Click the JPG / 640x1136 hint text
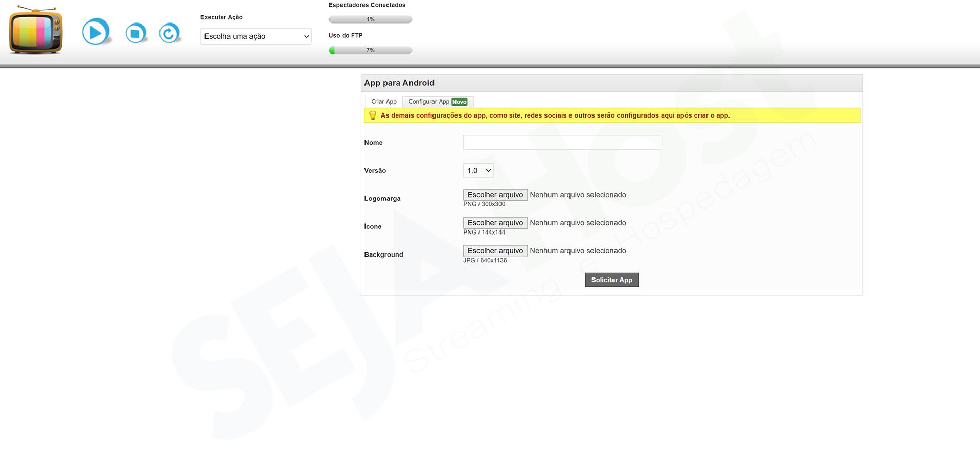 pyautogui.click(x=485, y=261)
